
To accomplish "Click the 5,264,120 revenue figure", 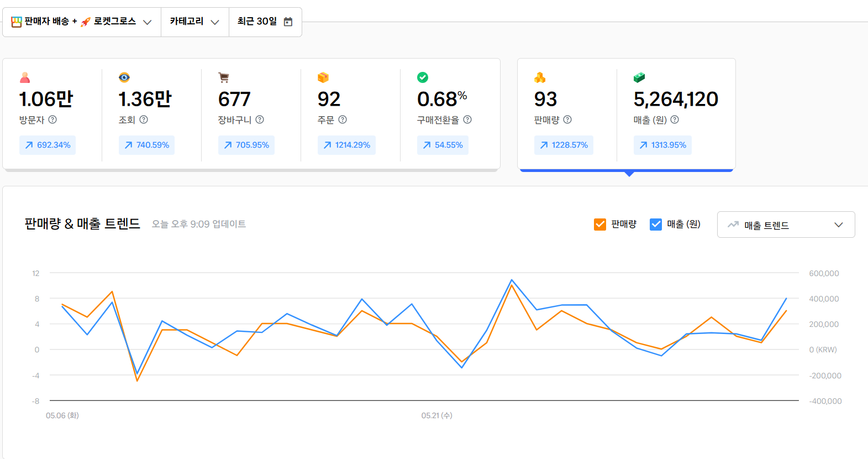I will [x=676, y=100].
